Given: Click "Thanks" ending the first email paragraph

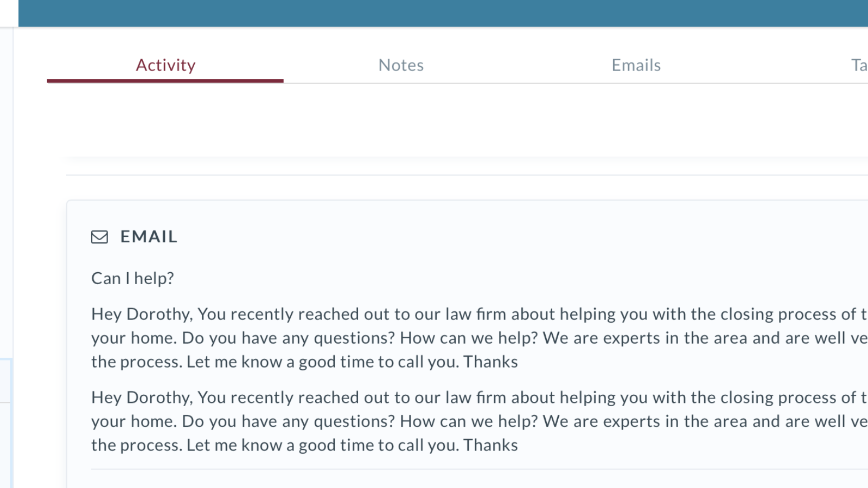Looking at the screenshot, I should click(490, 362).
